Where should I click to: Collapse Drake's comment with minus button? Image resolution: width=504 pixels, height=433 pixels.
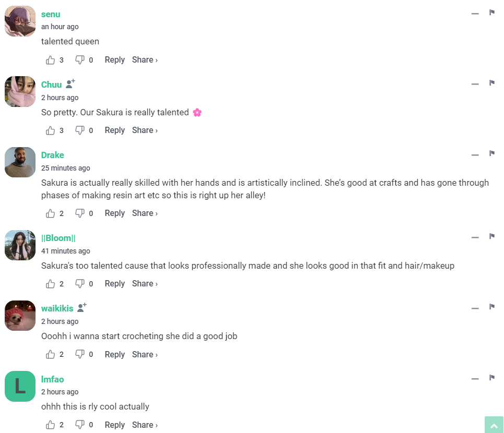coord(475,154)
